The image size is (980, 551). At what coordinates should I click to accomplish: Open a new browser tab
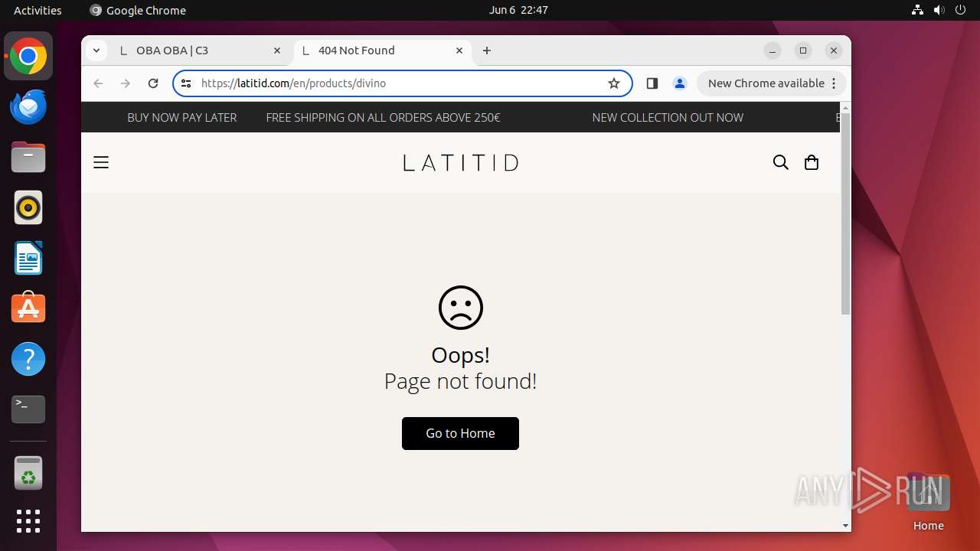tap(487, 51)
